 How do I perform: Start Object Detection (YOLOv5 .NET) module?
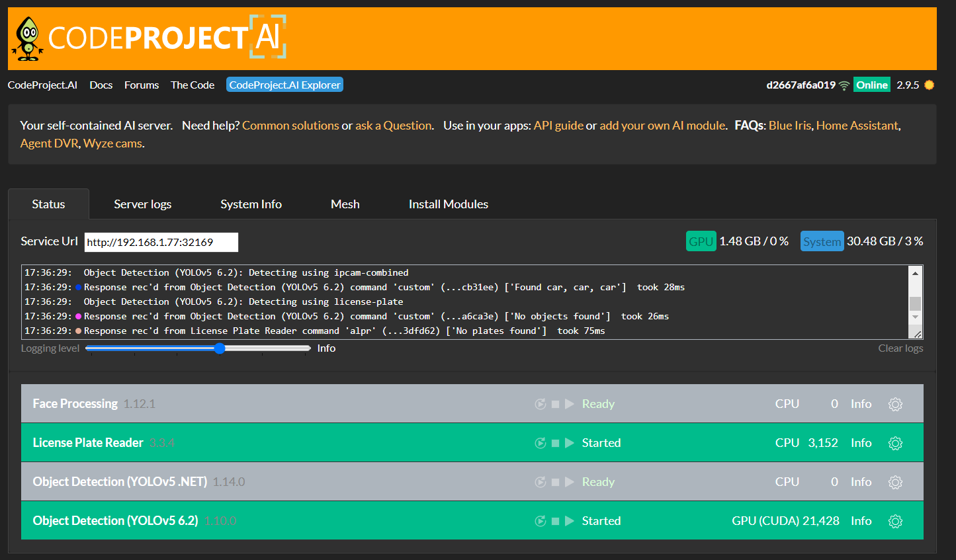click(x=570, y=482)
